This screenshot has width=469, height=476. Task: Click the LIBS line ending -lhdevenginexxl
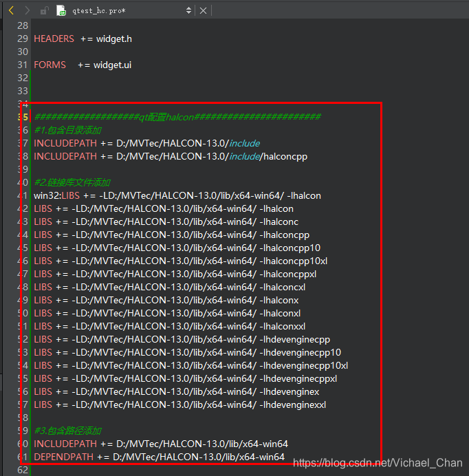[x=180, y=404]
